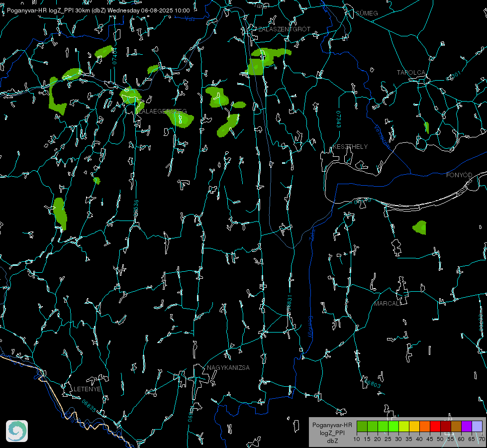Click the logZ_PPI legend text
The height and width of the screenshot is (448, 487).
tap(332, 433)
